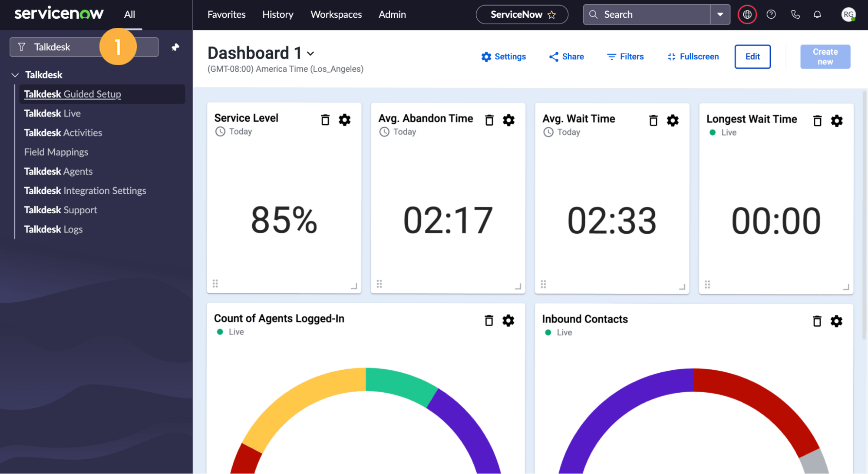Open the ServiceNow home logo

(59, 13)
